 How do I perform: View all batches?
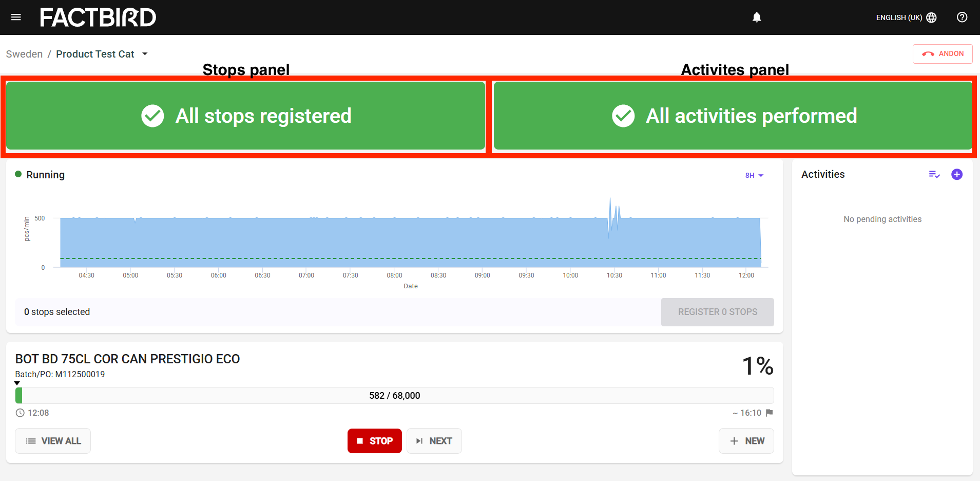coord(53,441)
